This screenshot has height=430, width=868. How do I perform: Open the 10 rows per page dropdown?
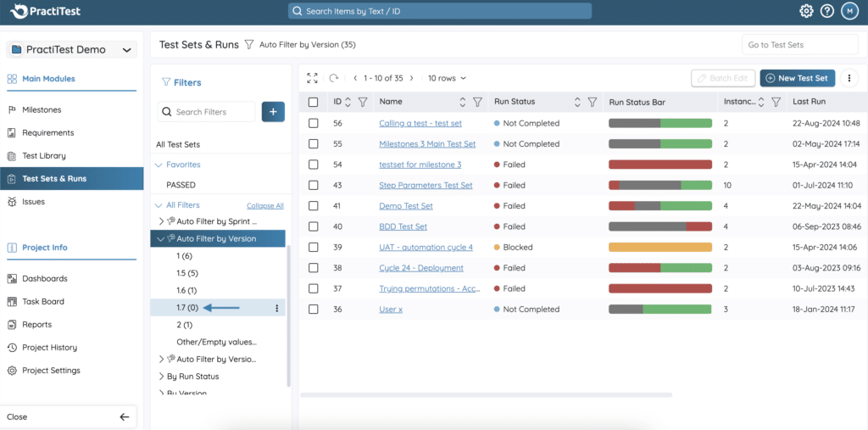pyautogui.click(x=448, y=78)
